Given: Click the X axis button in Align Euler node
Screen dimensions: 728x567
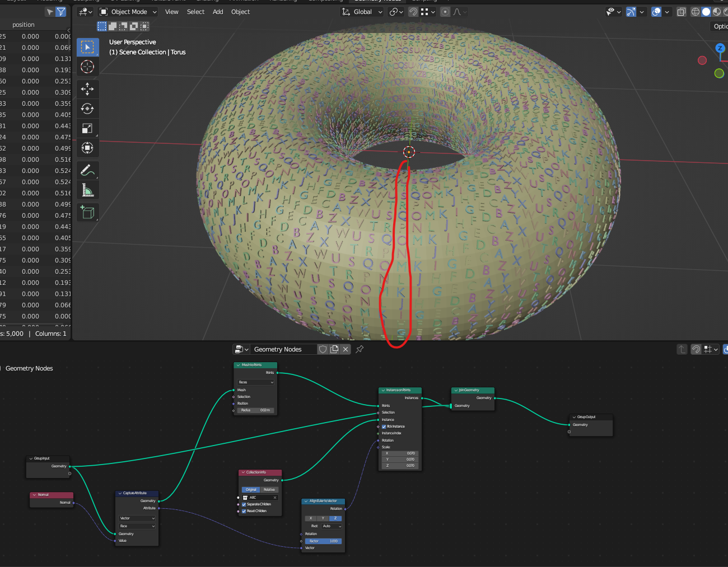Looking at the screenshot, I should pyautogui.click(x=311, y=518).
